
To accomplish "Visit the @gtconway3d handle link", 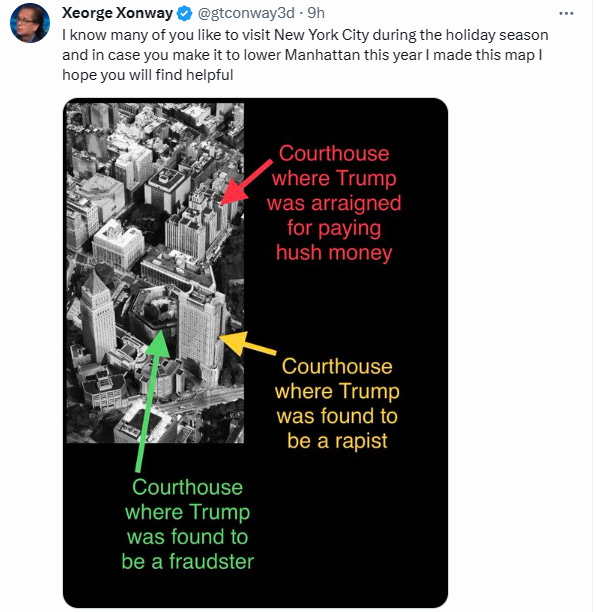I will [246, 13].
